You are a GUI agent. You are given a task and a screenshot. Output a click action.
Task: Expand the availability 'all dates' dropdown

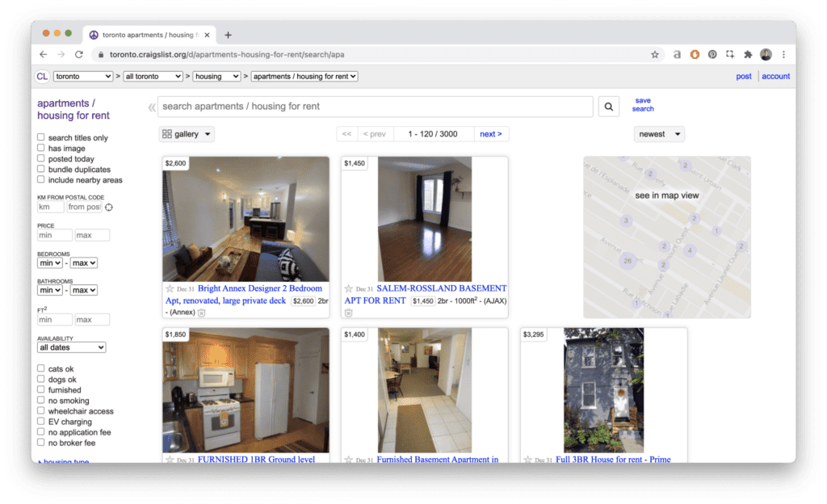click(72, 347)
